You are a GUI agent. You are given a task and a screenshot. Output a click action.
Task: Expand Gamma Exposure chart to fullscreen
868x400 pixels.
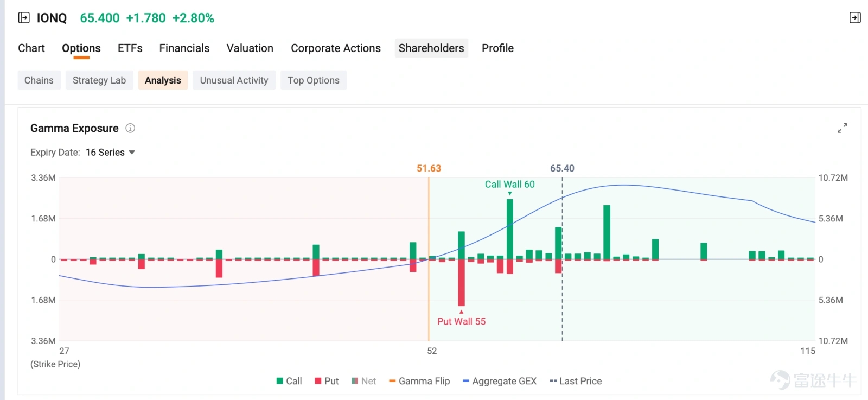tap(842, 128)
